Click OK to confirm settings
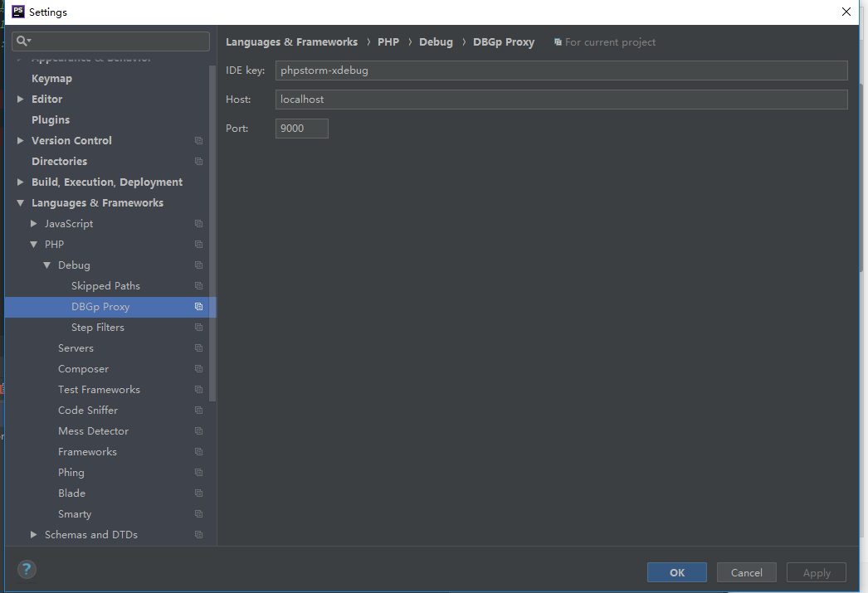The width and height of the screenshot is (868, 593). [x=676, y=572]
